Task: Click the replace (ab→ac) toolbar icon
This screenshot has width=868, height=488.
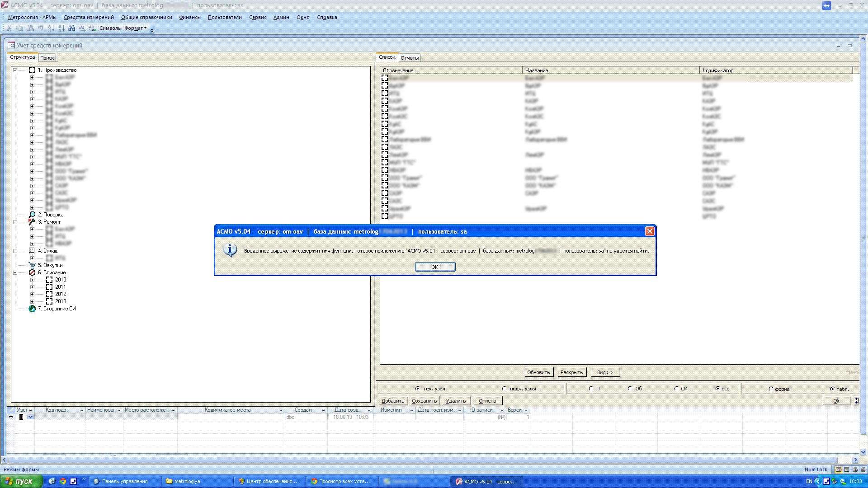Action: pos(92,28)
